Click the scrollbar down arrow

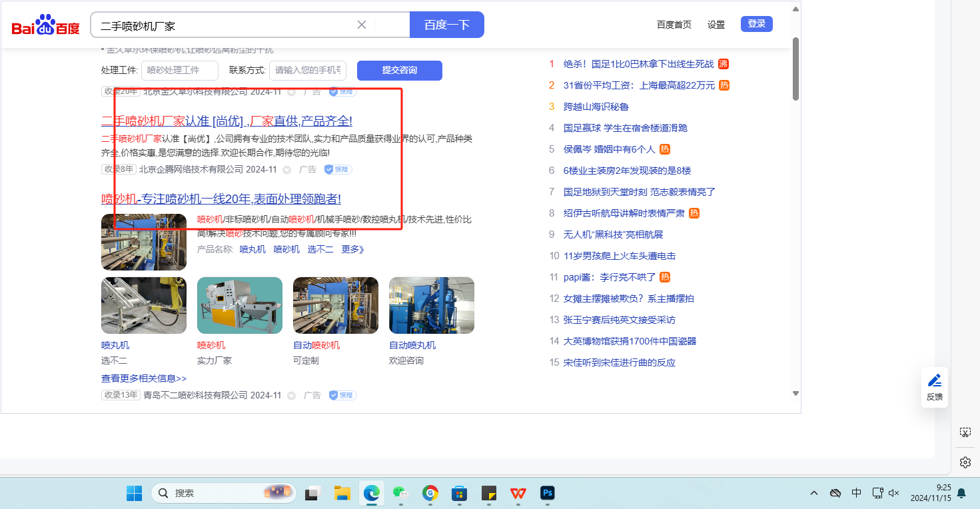click(795, 394)
